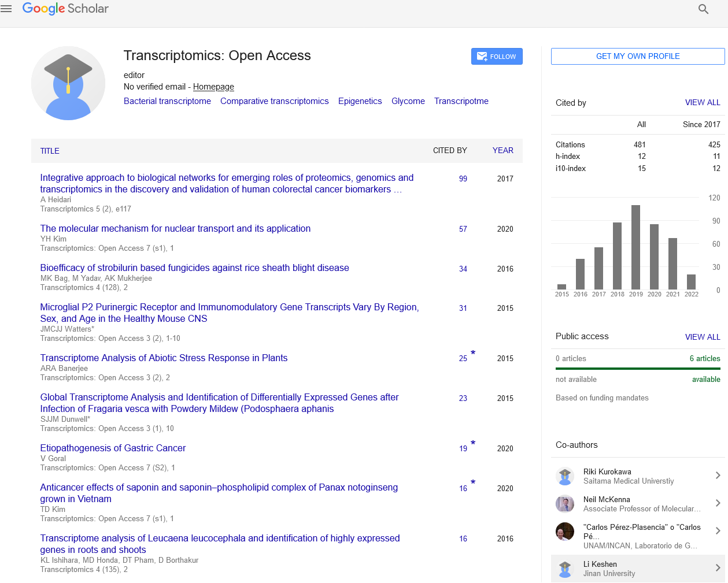The width and height of the screenshot is (728, 583).
Task: Click the asterisk beside 25 citations
Action: (x=473, y=353)
